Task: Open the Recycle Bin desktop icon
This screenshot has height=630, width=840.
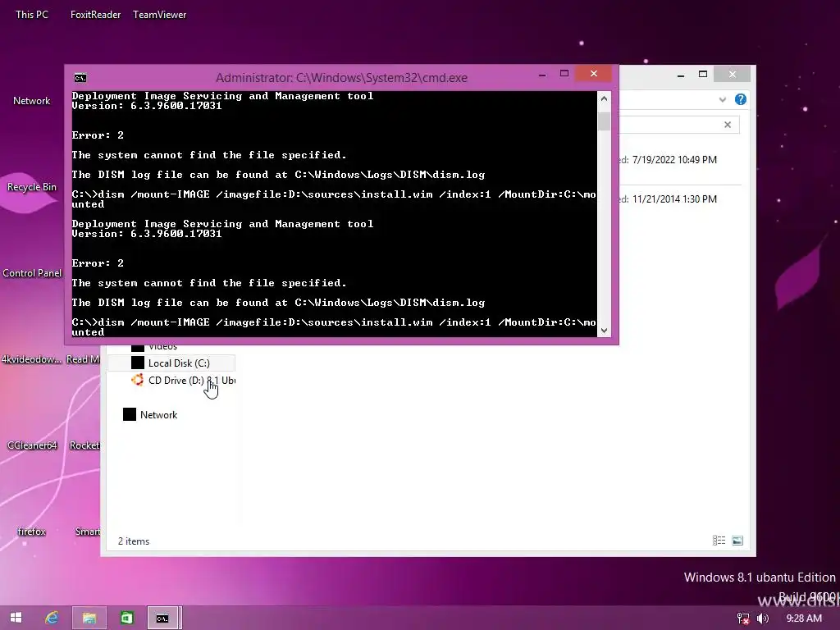Action: coord(32,187)
